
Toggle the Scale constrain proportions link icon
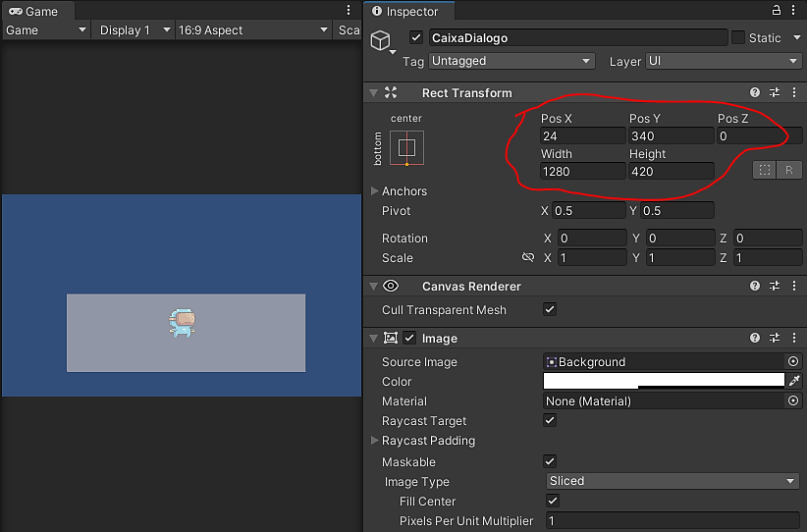coord(528,258)
